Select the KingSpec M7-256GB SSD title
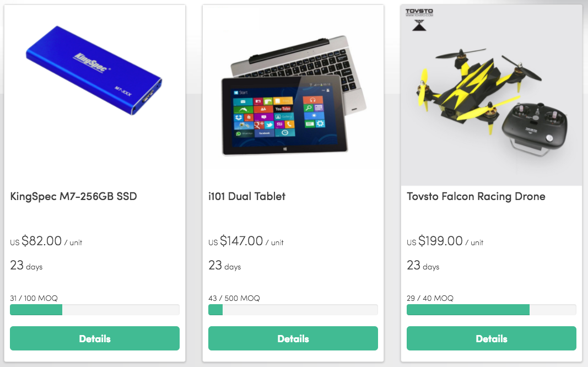The image size is (588, 367). pyautogui.click(x=73, y=196)
